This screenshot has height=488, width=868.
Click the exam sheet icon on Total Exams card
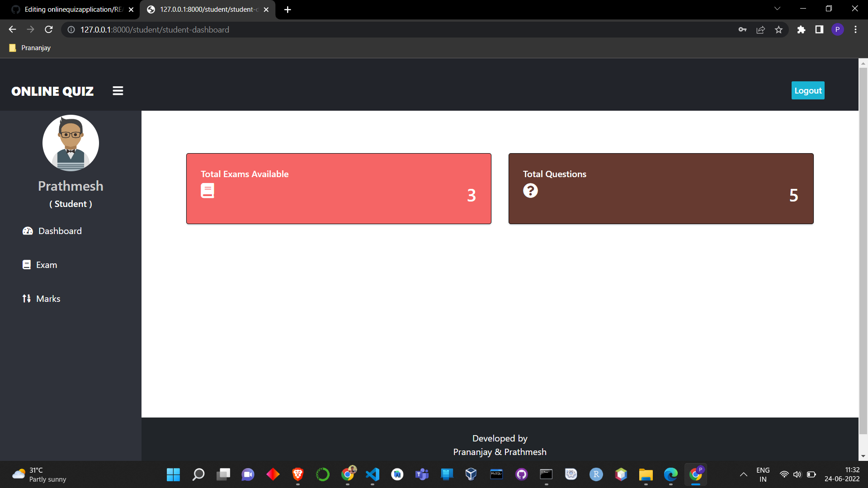point(208,190)
